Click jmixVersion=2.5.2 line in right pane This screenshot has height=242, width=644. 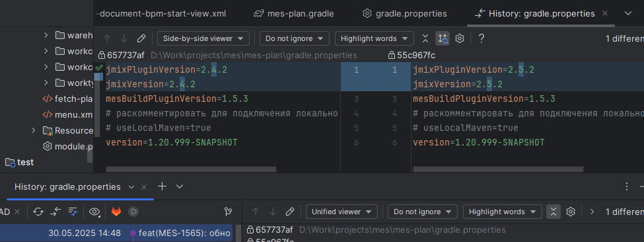[x=458, y=84]
